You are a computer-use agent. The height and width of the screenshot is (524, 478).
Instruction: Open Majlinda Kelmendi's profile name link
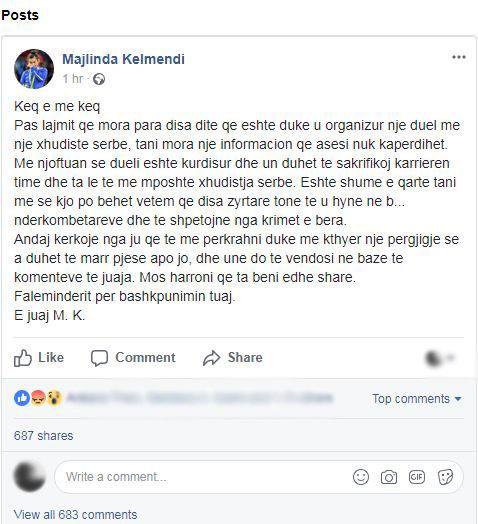[x=123, y=59]
